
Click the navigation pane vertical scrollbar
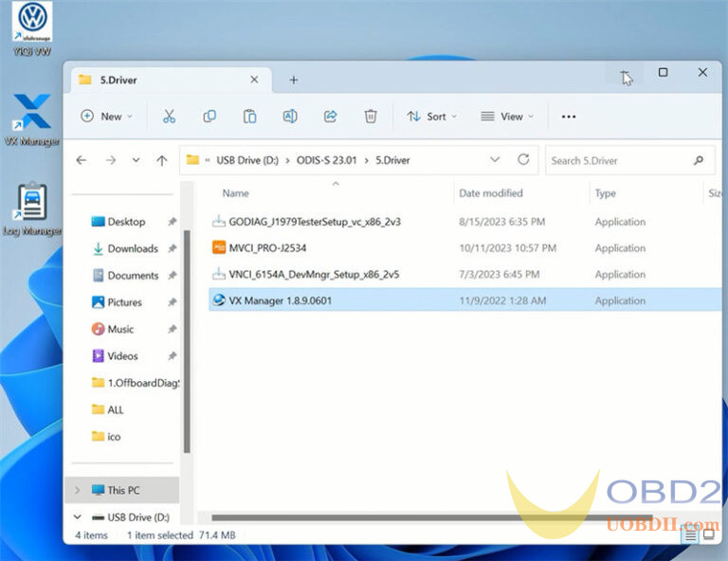point(187,341)
